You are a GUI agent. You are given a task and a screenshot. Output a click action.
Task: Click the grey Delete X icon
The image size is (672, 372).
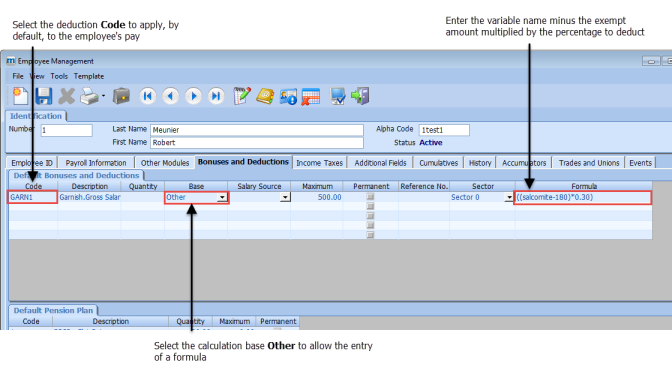pos(66,96)
